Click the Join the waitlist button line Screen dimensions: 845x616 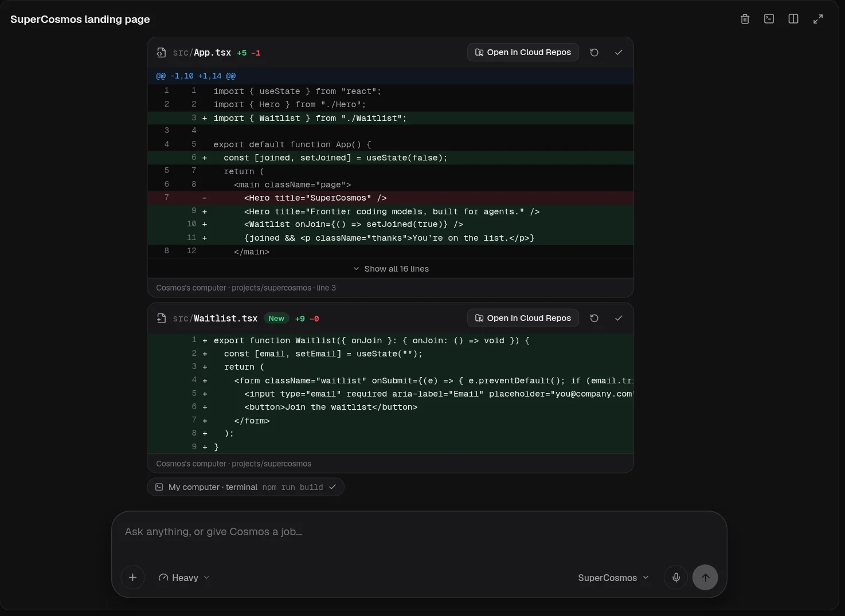tap(390, 407)
